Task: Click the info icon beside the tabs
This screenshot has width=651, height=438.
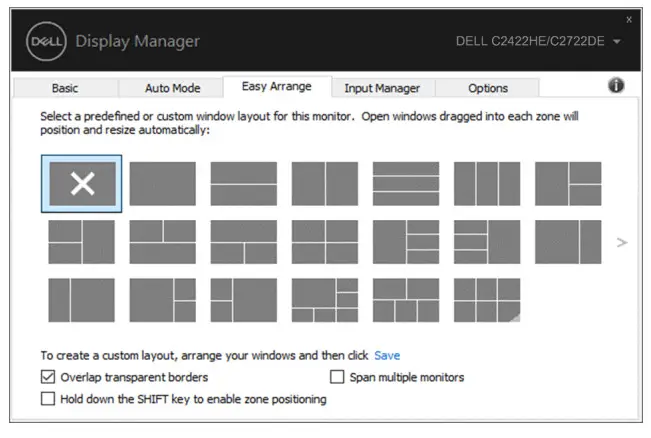Action: [616, 86]
